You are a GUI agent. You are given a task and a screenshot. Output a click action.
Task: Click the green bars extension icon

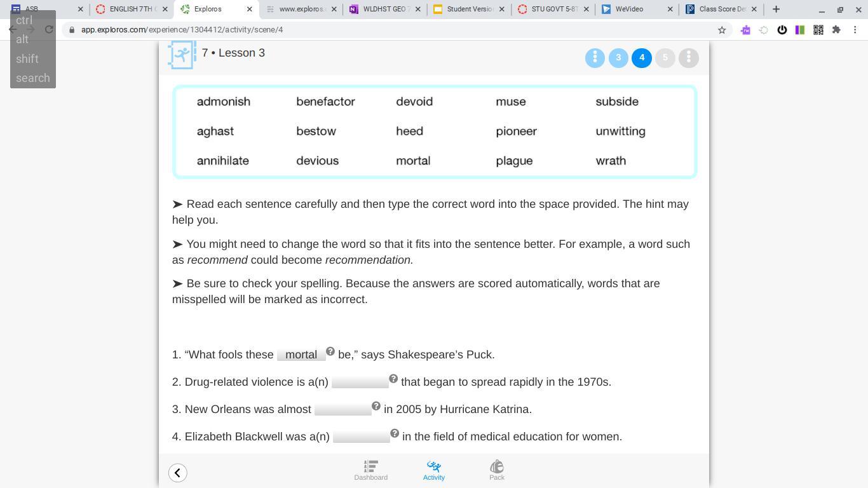[800, 30]
